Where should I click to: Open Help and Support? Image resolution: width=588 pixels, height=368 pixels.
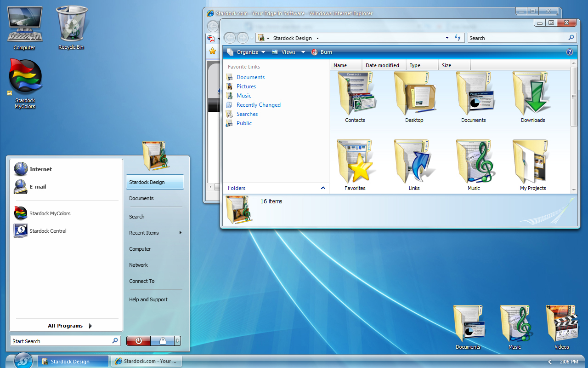point(148,299)
